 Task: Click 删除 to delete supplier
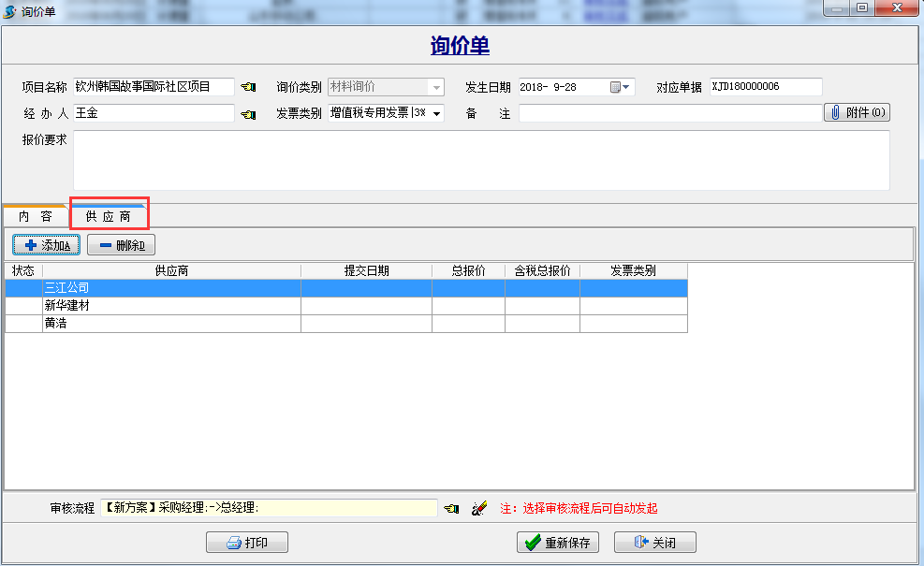[121, 245]
